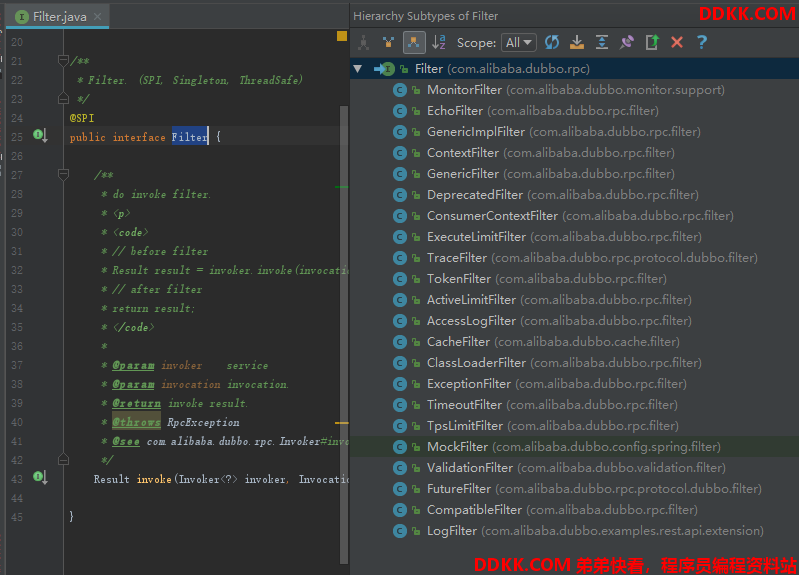This screenshot has width=799, height=575.
Task: Click the interface keyword on line 25
Action: pos(139,137)
